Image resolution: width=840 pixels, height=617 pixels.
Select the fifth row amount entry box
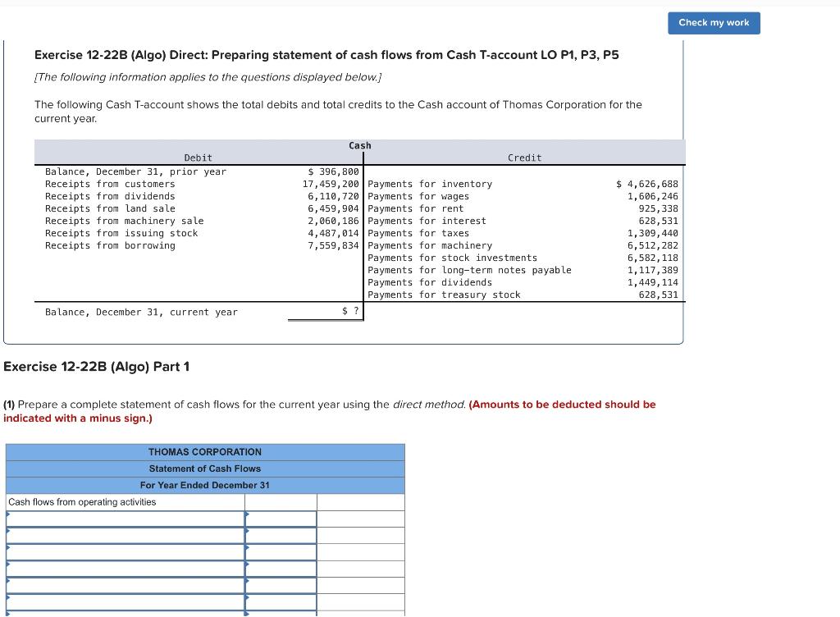[281, 585]
